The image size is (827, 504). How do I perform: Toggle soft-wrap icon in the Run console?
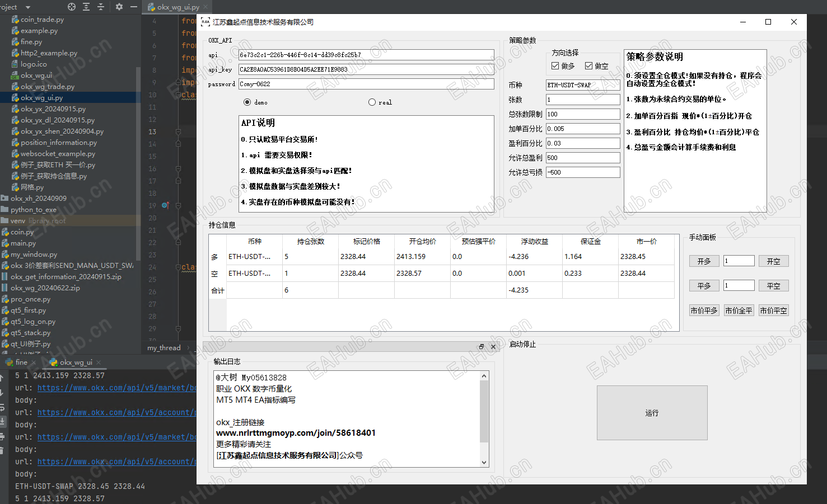[x=2, y=408]
